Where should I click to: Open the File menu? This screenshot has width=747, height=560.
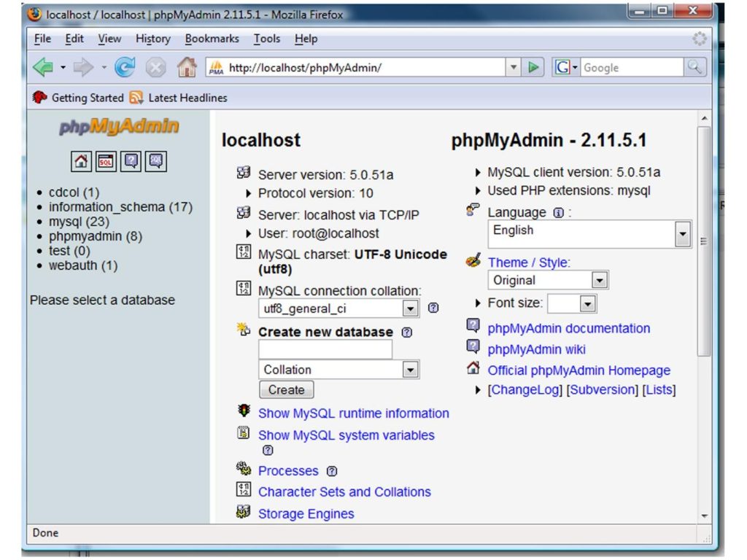pyautogui.click(x=42, y=39)
